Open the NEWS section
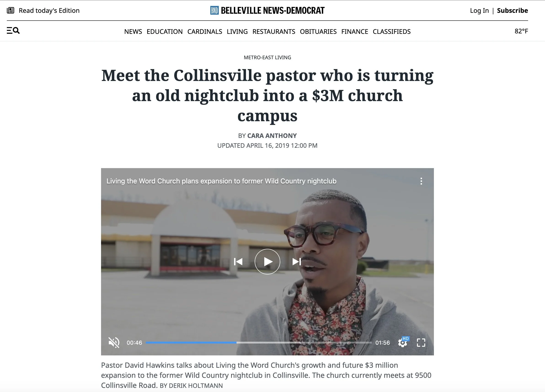Screen dimensions: 545x392 133,32
